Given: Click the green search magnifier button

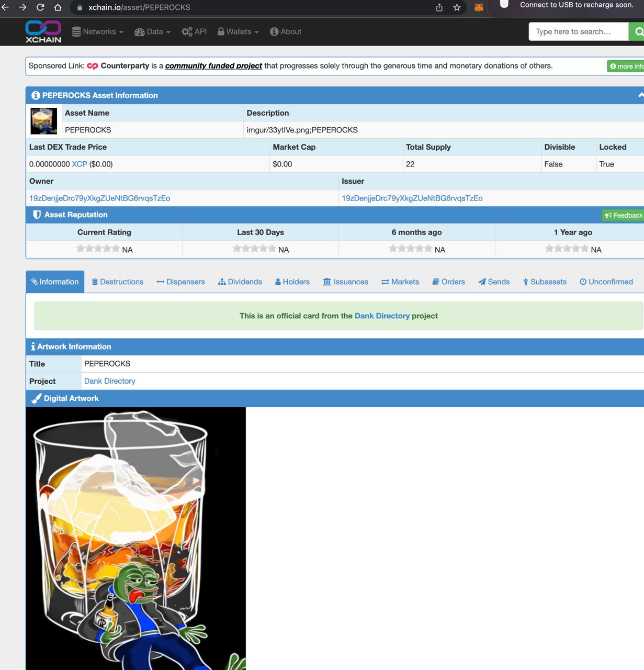Looking at the screenshot, I should (637, 31).
